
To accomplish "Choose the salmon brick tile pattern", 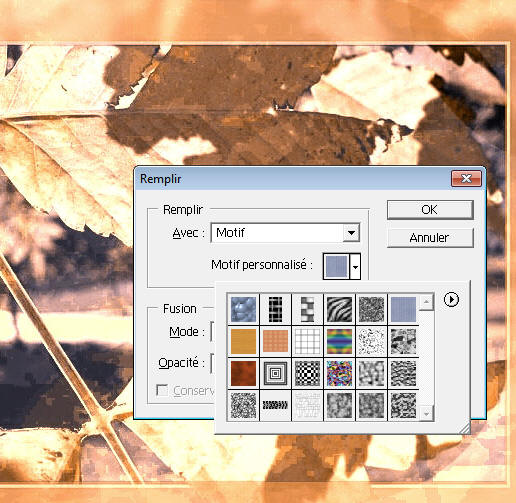I will [x=275, y=341].
